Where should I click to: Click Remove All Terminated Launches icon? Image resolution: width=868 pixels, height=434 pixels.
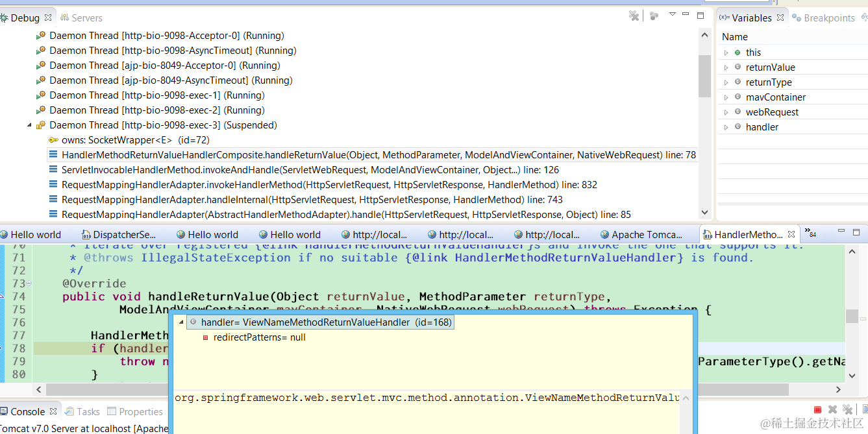tap(634, 16)
